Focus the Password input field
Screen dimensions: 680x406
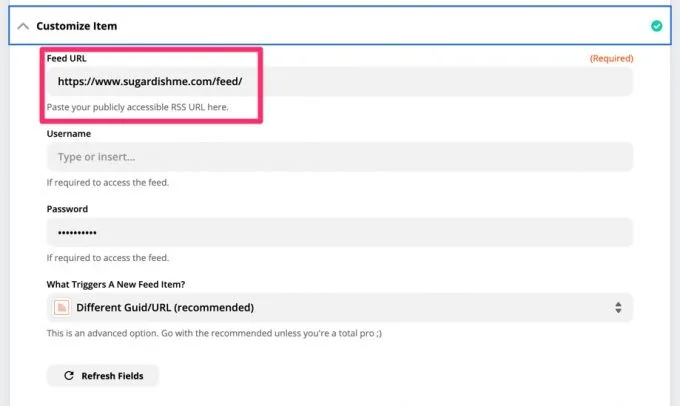(340, 232)
